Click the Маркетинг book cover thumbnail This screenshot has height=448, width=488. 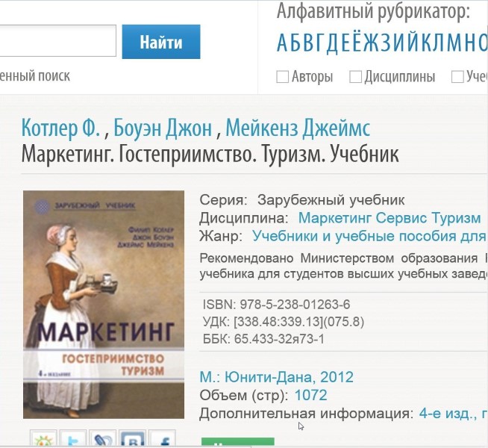coord(104,305)
